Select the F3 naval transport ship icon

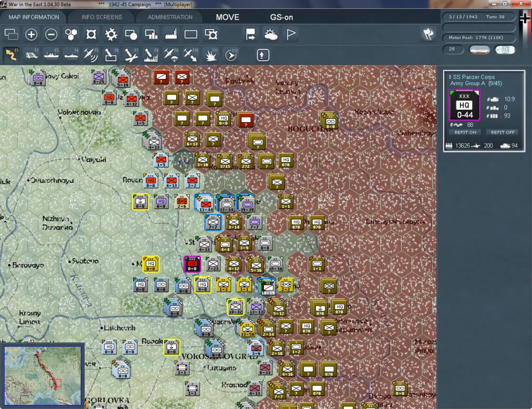(x=51, y=55)
